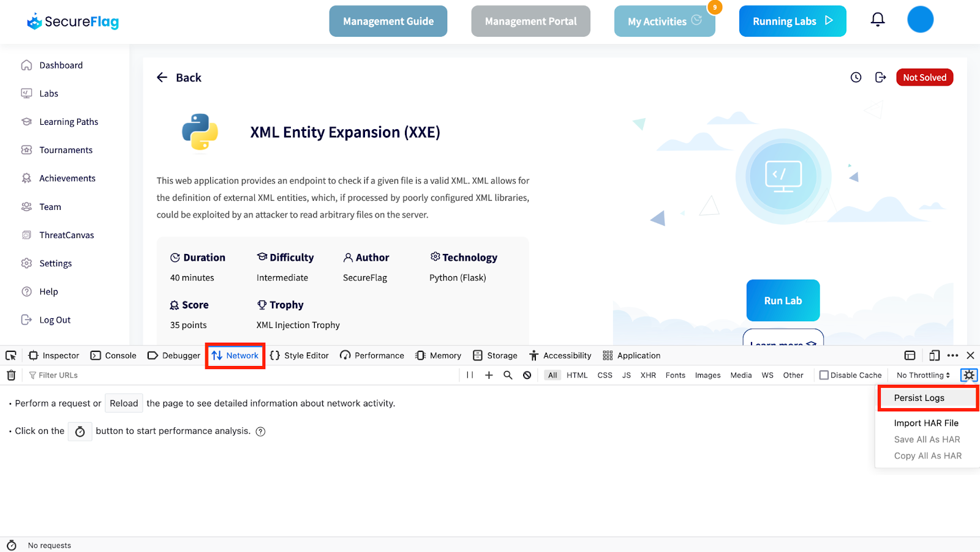
Task: Toggle the Media request filter
Action: point(741,375)
